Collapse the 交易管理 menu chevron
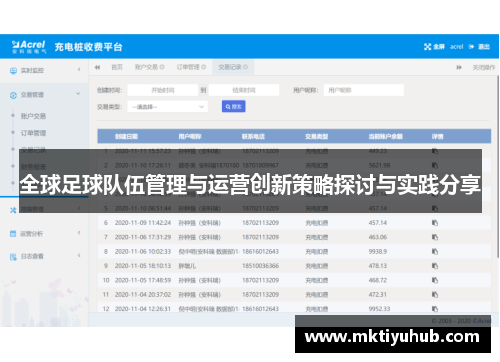This screenshot has width=500, height=362. pyautogui.click(x=78, y=94)
